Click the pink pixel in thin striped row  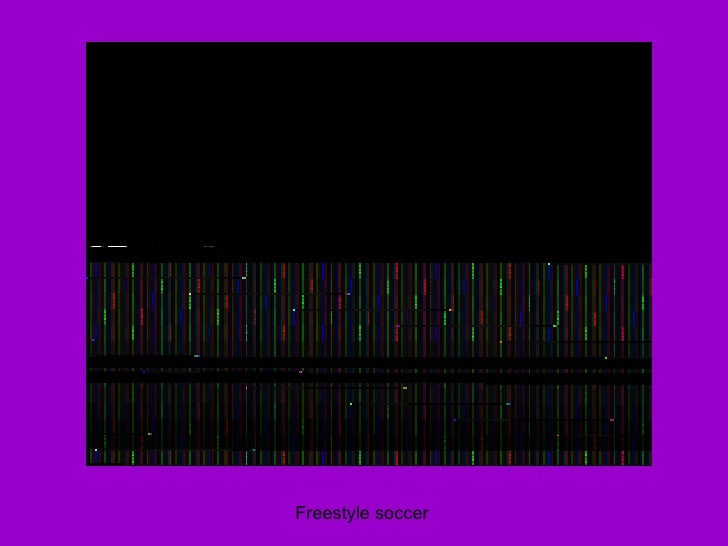[300, 372]
